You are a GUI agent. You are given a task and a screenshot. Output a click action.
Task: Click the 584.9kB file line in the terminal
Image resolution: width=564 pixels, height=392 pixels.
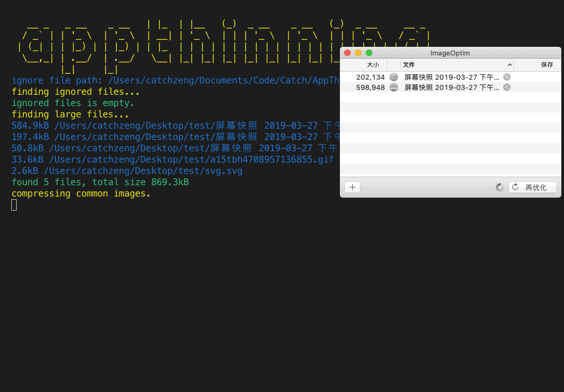coord(176,125)
